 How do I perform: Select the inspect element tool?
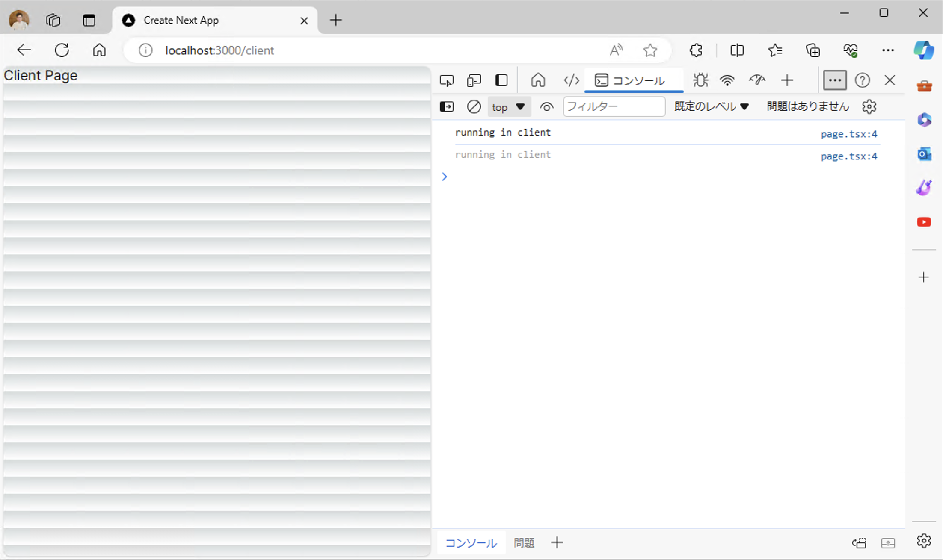446,80
